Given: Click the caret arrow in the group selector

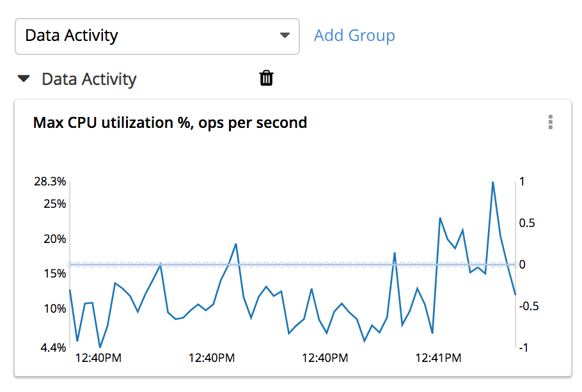Looking at the screenshot, I should click(285, 36).
